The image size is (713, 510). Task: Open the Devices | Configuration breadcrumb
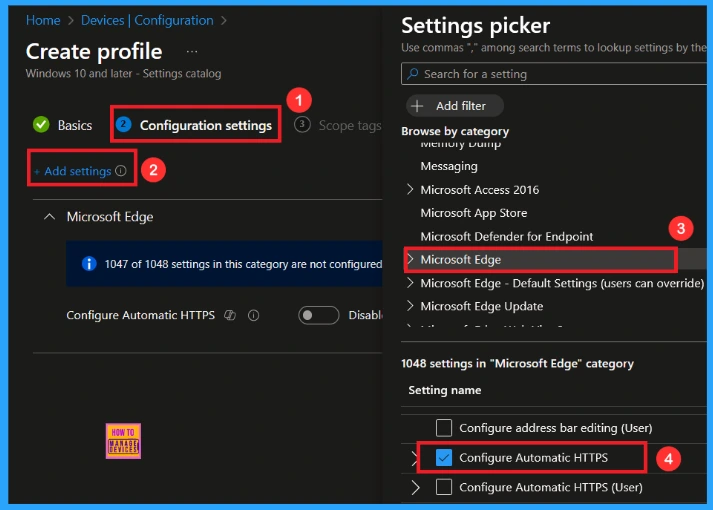click(x=147, y=20)
